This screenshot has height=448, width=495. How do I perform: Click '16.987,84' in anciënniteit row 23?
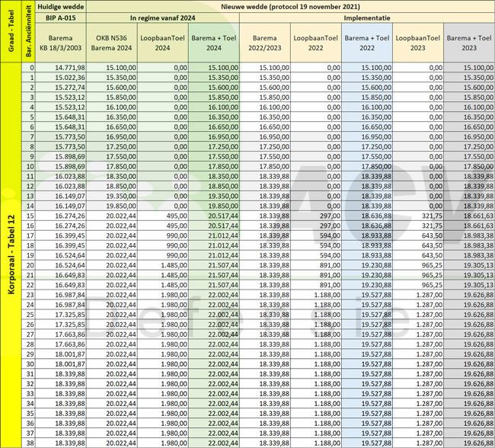(70, 295)
